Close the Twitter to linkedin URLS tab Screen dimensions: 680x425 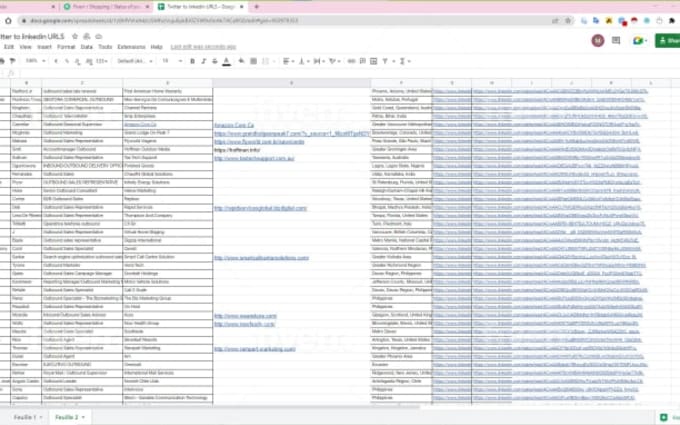242,7
